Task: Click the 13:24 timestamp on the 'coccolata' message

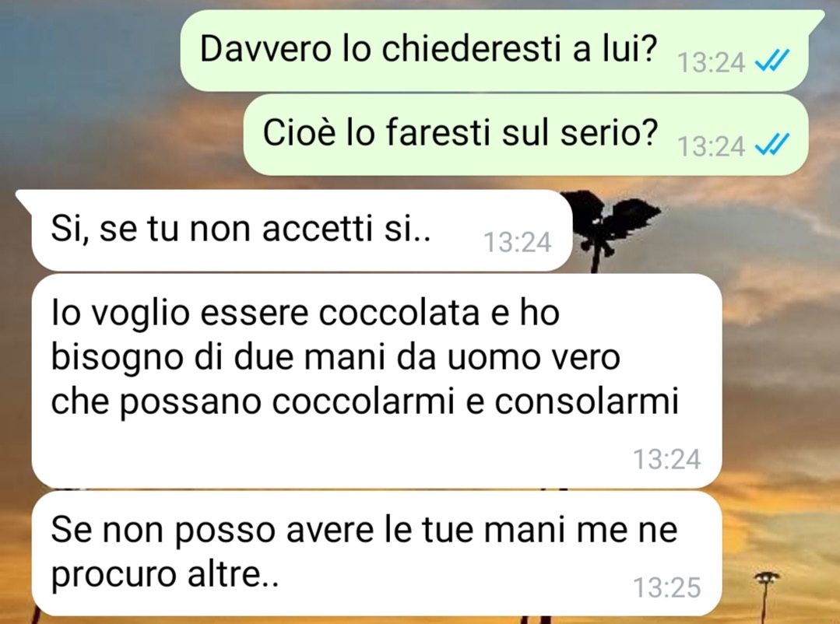Action: 667,459
